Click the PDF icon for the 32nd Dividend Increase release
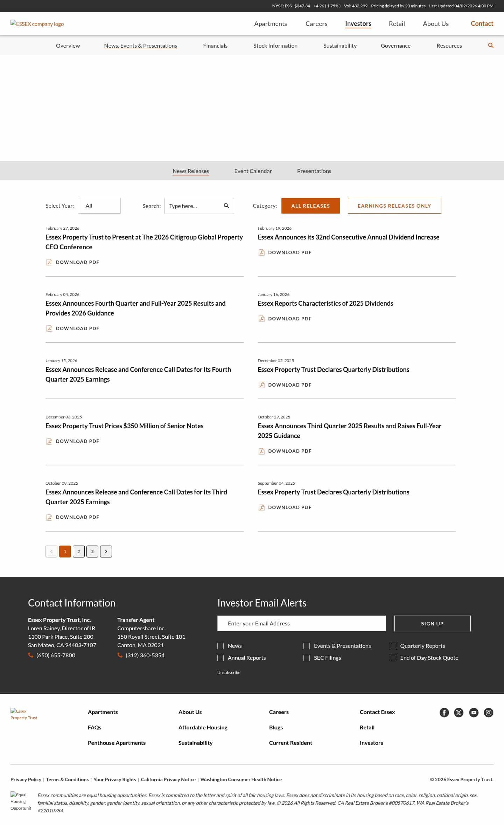This screenshot has height=825, width=504. click(x=261, y=252)
